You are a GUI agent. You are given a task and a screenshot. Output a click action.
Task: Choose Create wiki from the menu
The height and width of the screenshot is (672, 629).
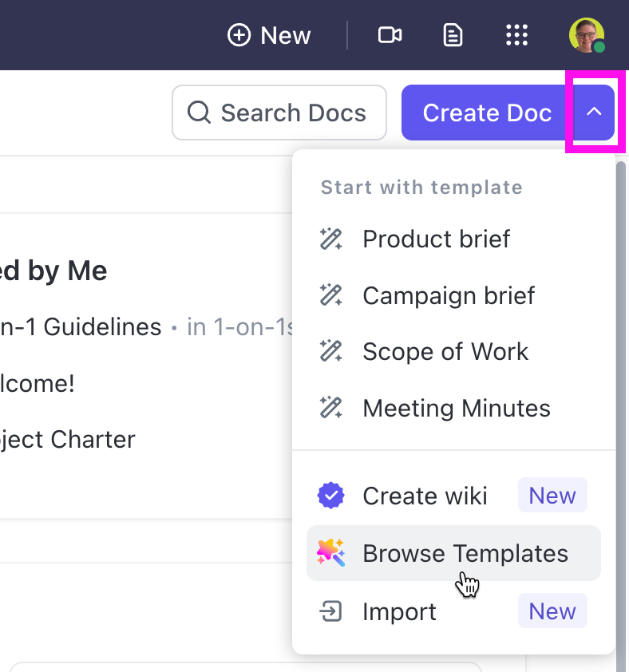(x=425, y=496)
